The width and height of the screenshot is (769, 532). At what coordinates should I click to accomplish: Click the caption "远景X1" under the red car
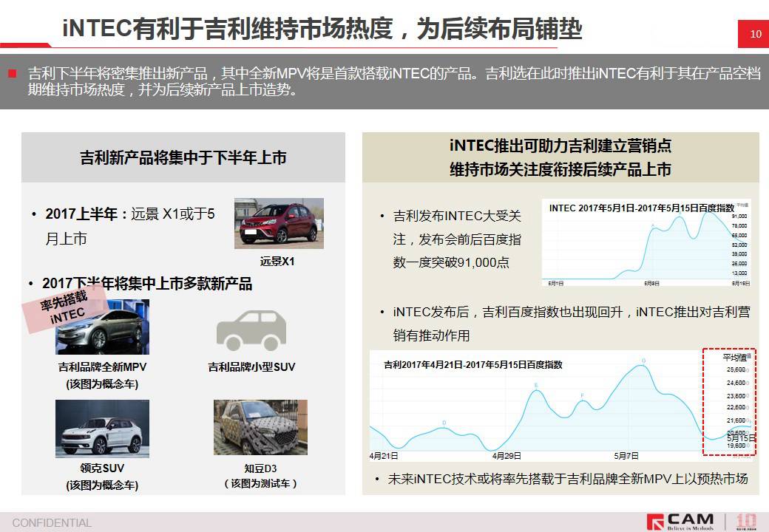point(277,261)
